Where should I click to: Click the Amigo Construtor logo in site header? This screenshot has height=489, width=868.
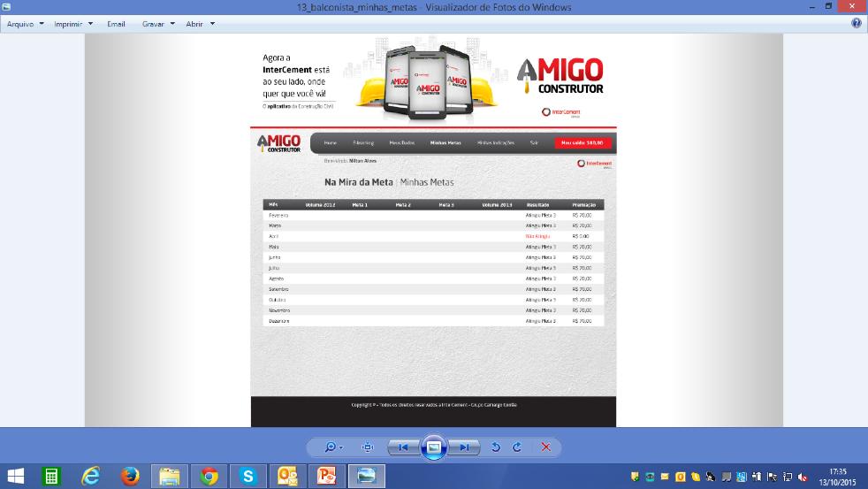pyautogui.click(x=279, y=143)
